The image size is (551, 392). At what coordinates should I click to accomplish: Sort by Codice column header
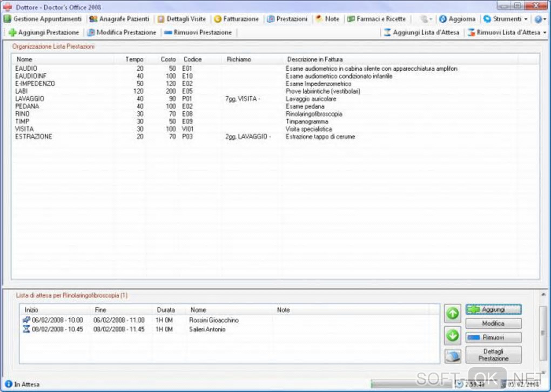(200, 59)
